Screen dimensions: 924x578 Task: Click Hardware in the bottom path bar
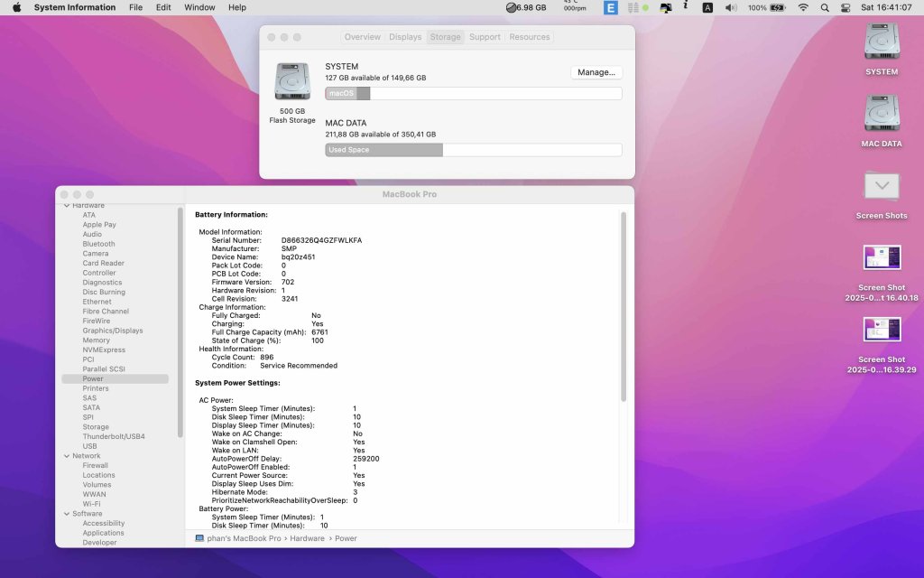307,538
